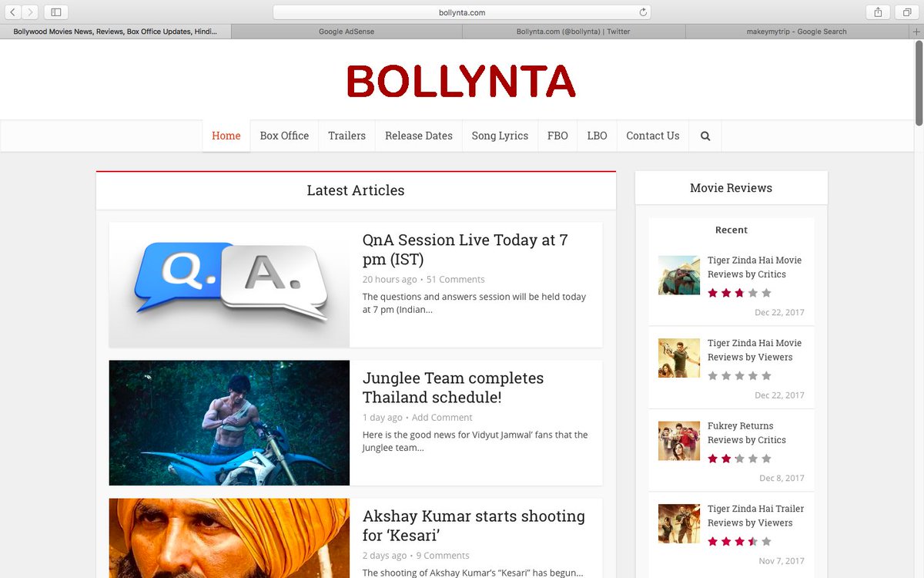
Task: Open the Safari Share button
Action: [879, 12]
